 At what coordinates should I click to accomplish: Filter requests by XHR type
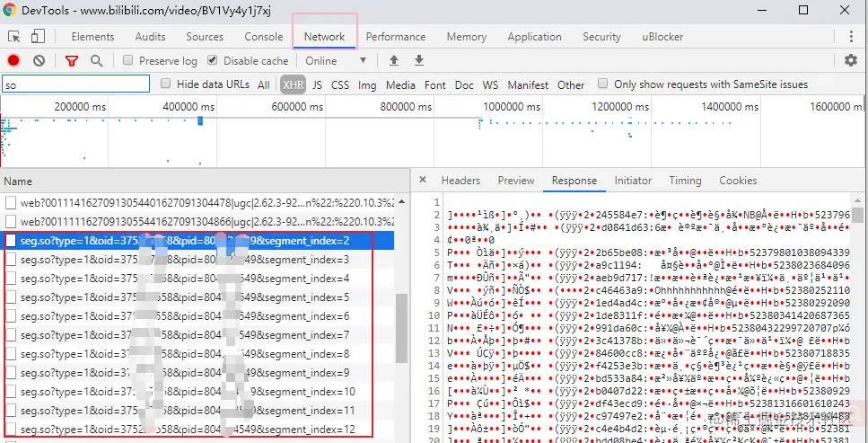click(293, 84)
